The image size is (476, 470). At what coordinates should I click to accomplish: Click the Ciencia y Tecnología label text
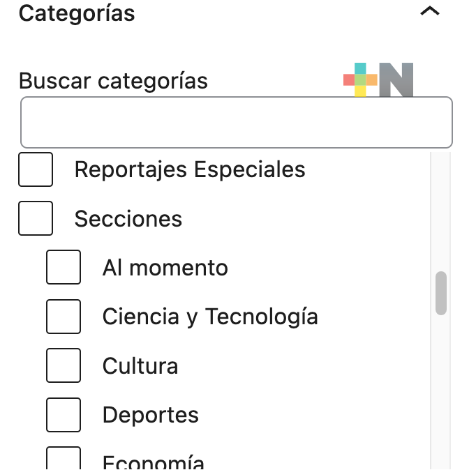pos(210,317)
